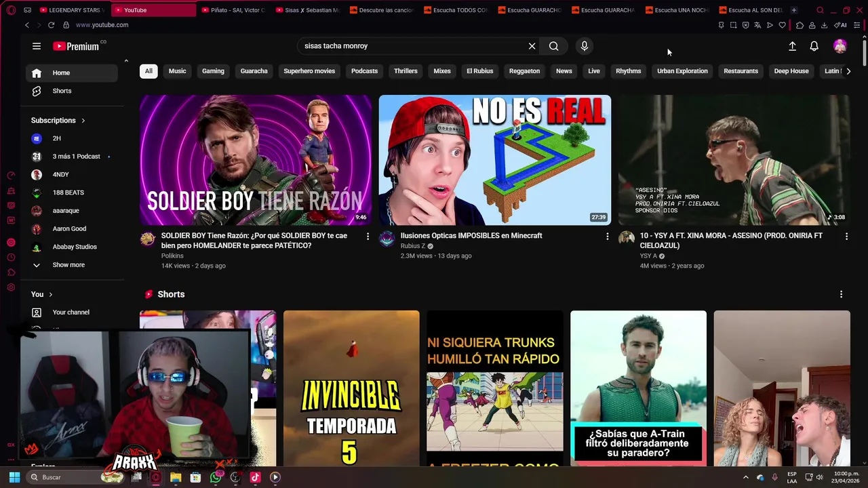Open the aaaraque subscription
868x488 pixels.
pos(72,211)
